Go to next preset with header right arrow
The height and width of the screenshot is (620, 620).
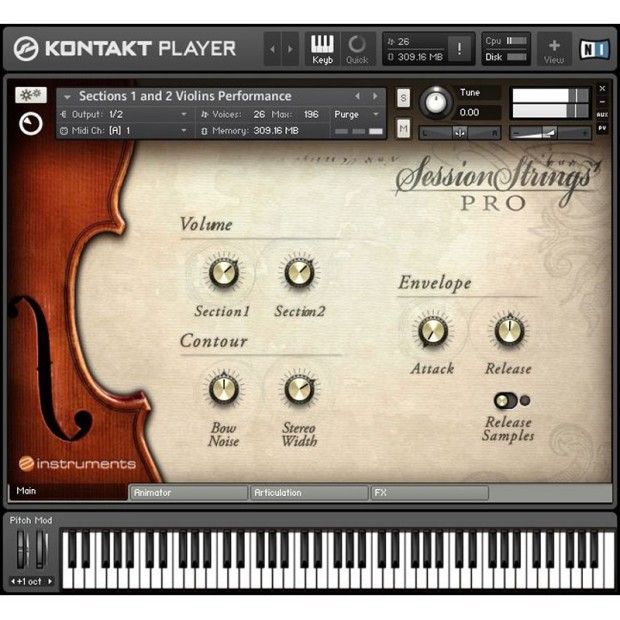coord(290,49)
